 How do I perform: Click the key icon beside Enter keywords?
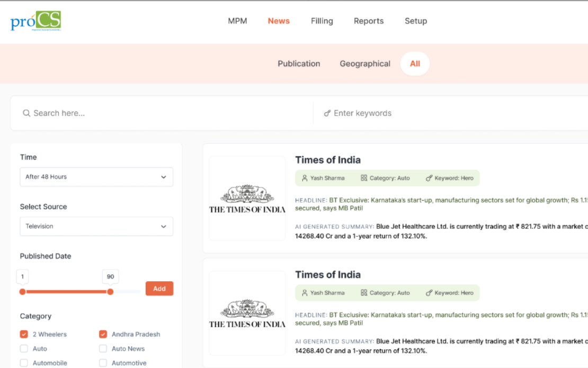pyautogui.click(x=327, y=113)
